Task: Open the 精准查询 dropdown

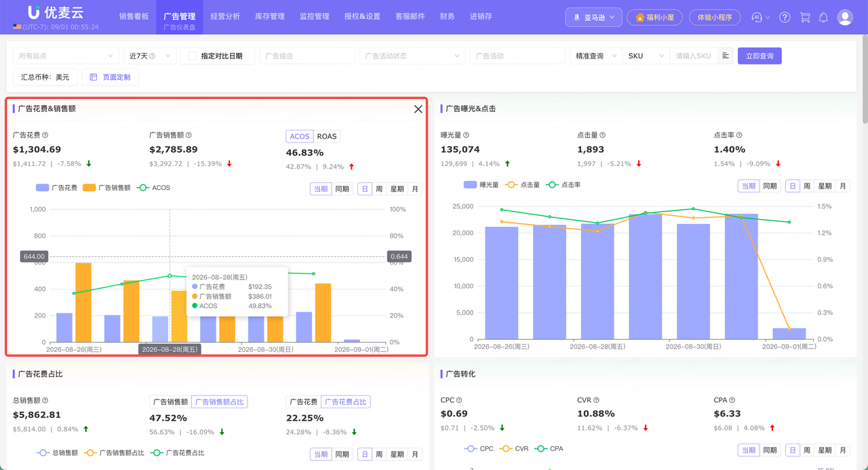Action: (x=596, y=56)
